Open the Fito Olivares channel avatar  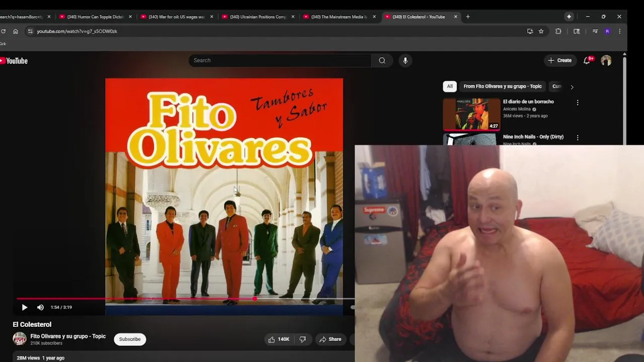tap(20, 339)
